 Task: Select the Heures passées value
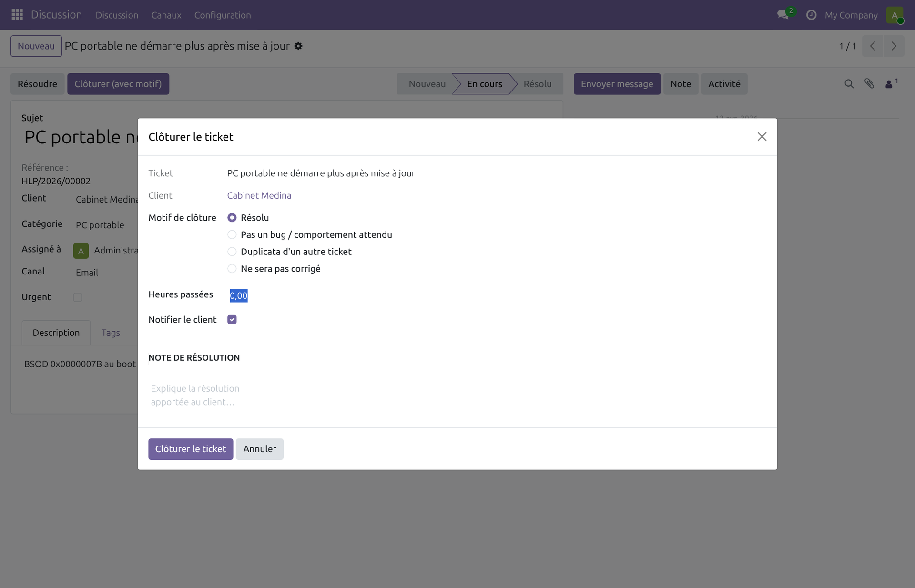pos(238,295)
